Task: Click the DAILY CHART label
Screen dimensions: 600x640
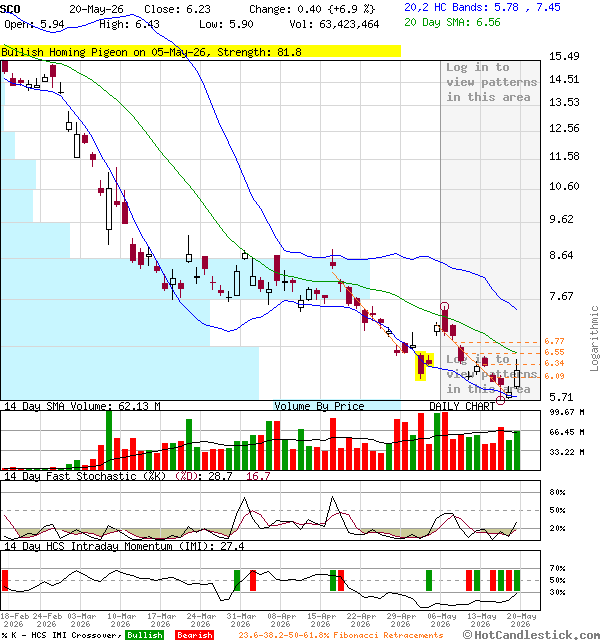Action: 462,406
